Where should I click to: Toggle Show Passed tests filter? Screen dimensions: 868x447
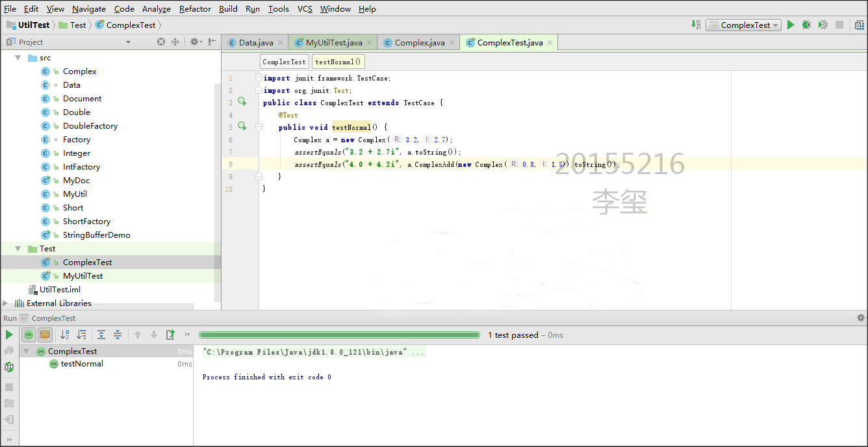coord(29,335)
